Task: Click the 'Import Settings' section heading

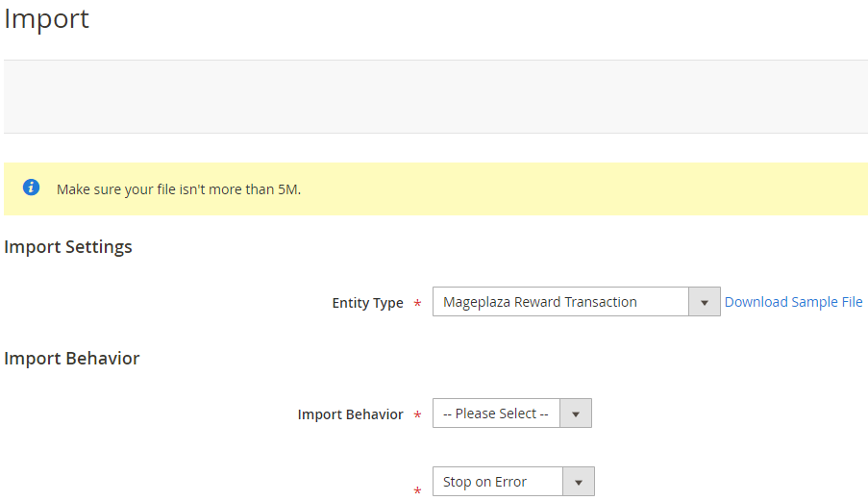Action: pyautogui.click(x=68, y=247)
